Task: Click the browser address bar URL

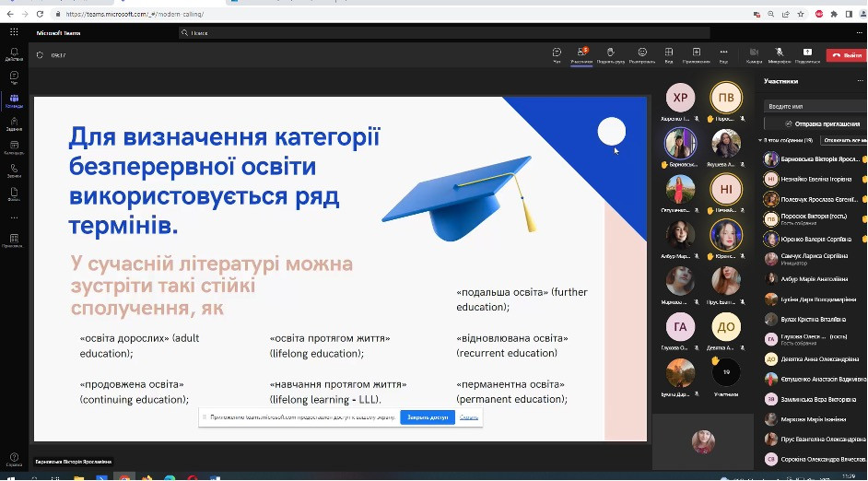Action: [x=135, y=14]
